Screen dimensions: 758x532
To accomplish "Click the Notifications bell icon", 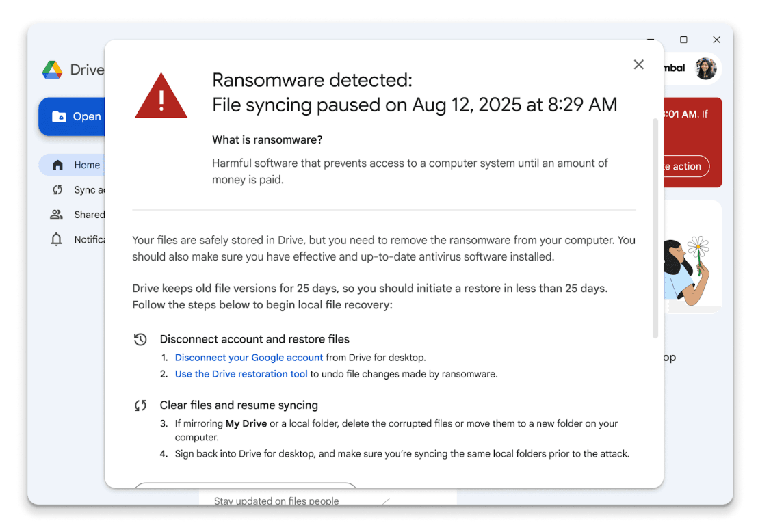I will tap(57, 239).
